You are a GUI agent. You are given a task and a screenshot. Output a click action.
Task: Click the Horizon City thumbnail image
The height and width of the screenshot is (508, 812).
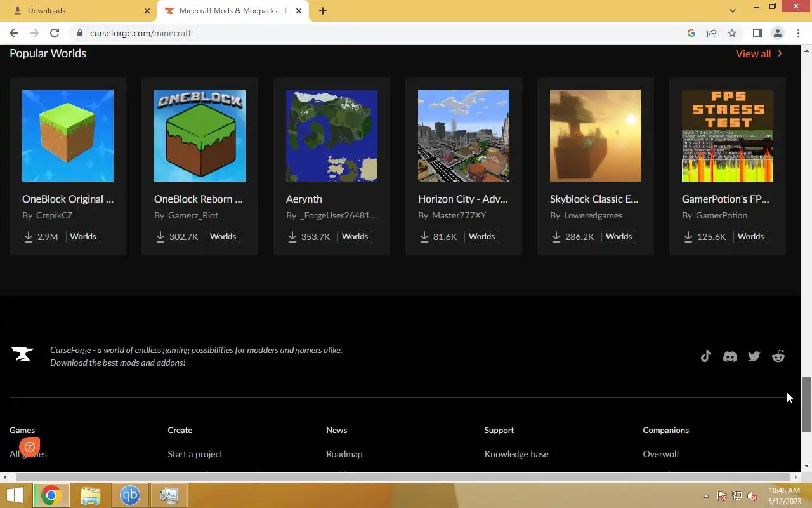(x=464, y=136)
